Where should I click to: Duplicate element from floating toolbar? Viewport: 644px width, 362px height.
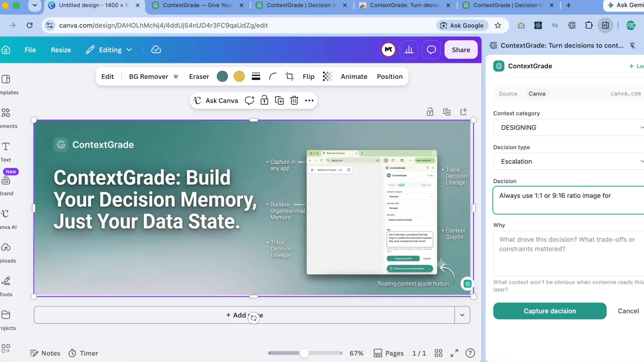click(279, 101)
